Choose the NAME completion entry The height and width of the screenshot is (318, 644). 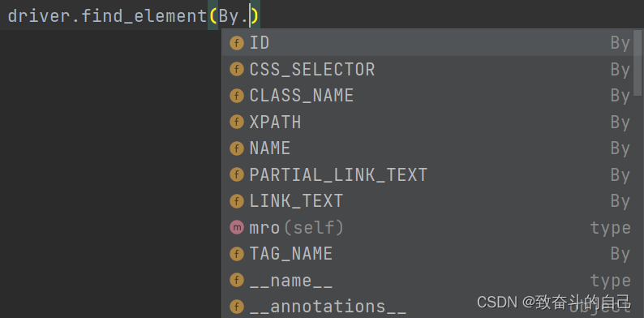[427, 148]
